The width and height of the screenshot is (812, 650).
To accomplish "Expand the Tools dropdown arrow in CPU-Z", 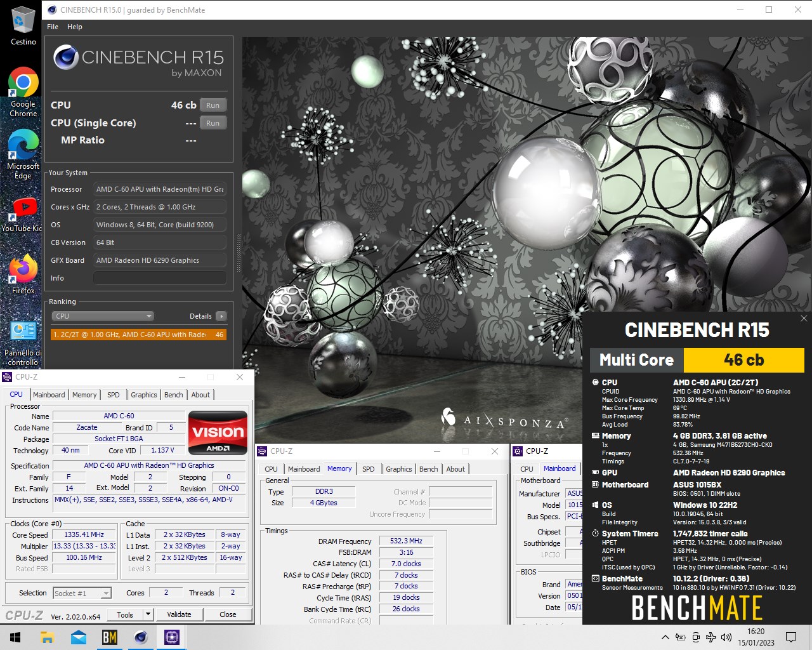I will click(x=148, y=614).
